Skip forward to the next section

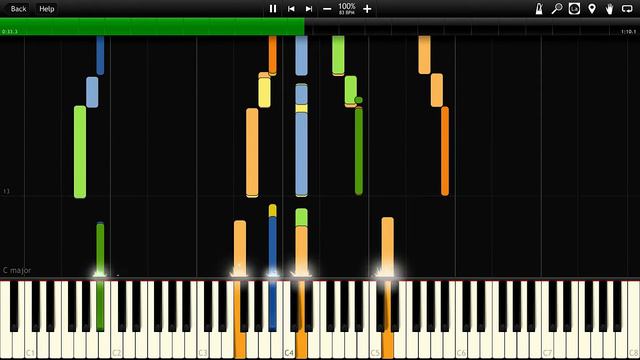[309, 9]
